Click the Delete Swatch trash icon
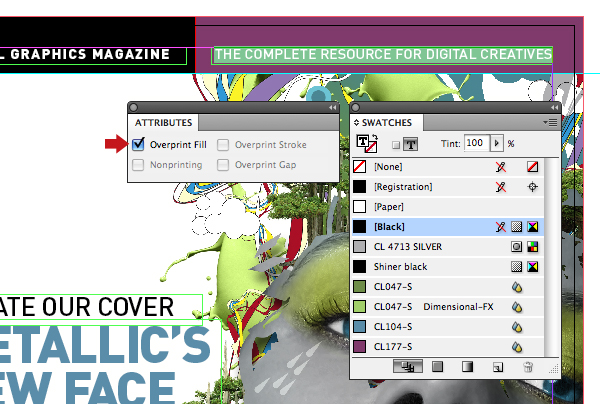 528,367
